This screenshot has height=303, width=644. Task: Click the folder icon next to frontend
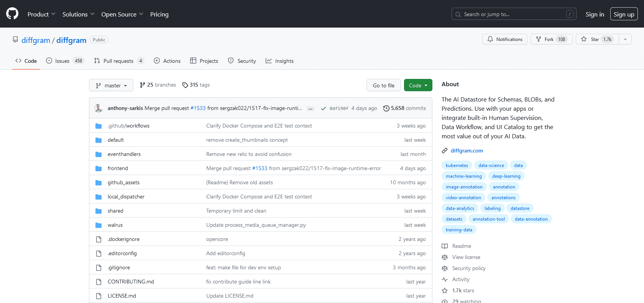[99, 169]
